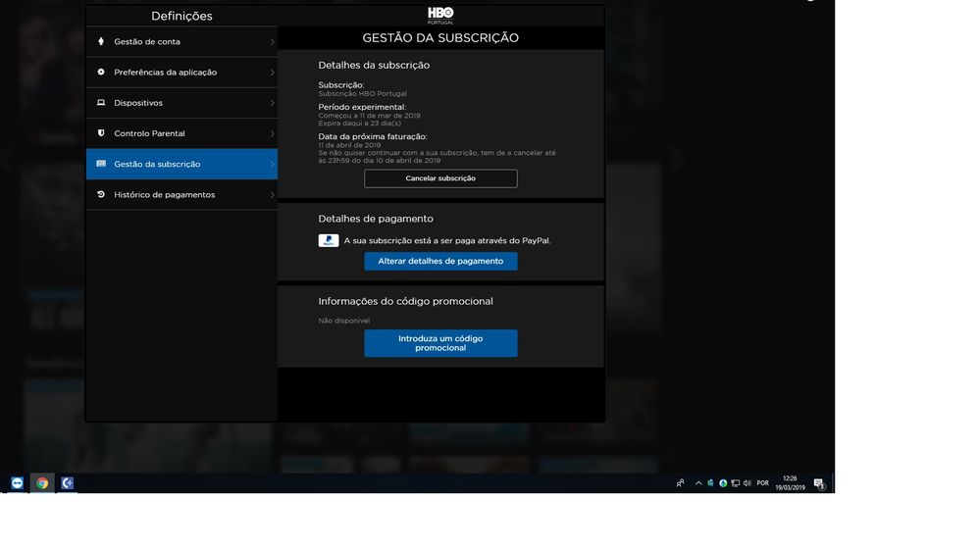Click Introduza um código promocional button
The width and height of the screenshot is (980, 551).
pos(440,343)
